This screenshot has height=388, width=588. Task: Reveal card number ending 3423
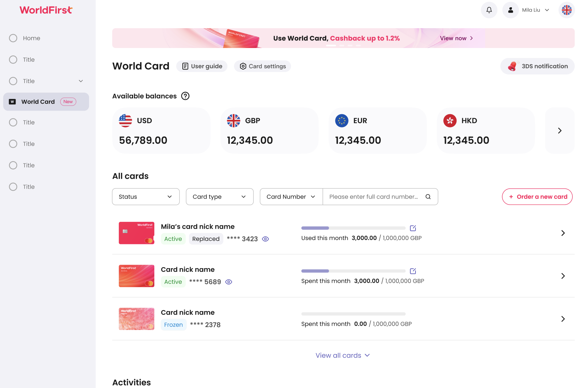pyautogui.click(x=266, y=239)
